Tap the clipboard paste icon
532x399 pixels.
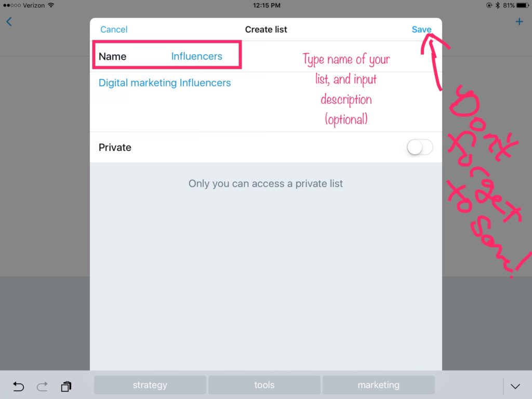(66, 386)
